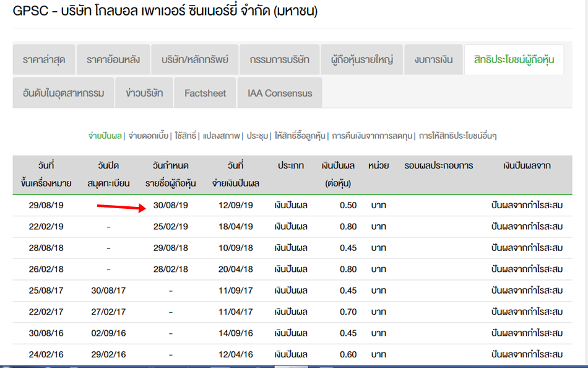Click the 24/02/16 date cell
This screenshot has height=368, width=588.
(46, 354)
